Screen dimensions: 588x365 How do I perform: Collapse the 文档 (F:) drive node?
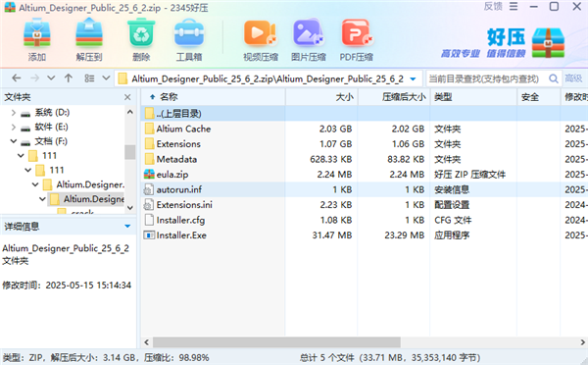[x=14, y=141]
